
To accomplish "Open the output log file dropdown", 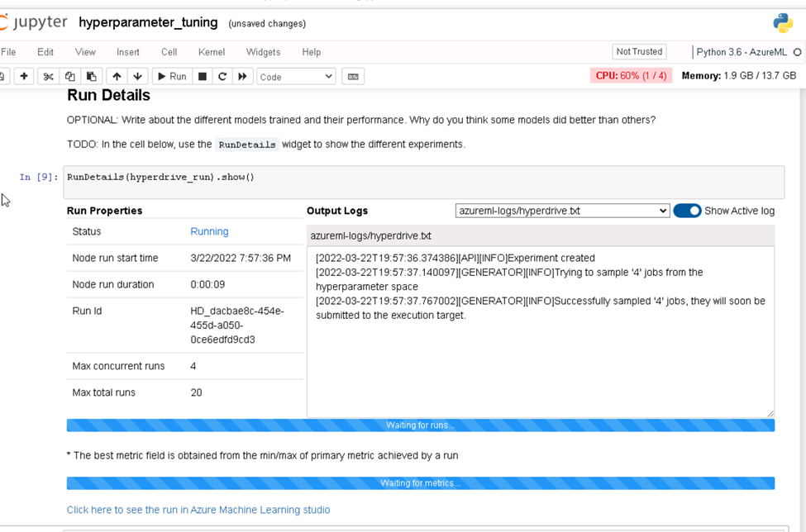I will pos(562,211).
